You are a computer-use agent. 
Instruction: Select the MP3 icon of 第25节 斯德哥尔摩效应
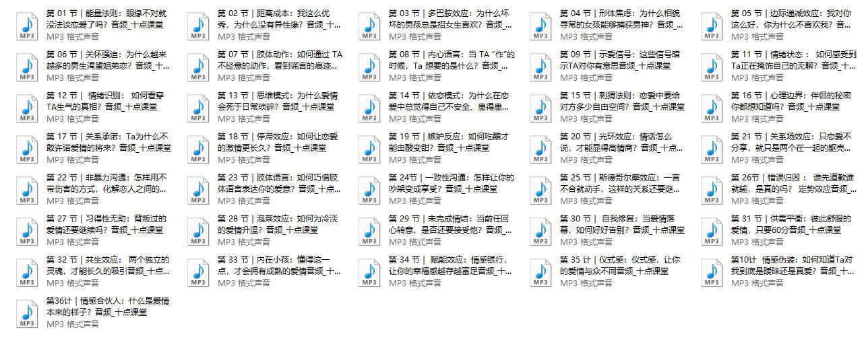point(540,189)
